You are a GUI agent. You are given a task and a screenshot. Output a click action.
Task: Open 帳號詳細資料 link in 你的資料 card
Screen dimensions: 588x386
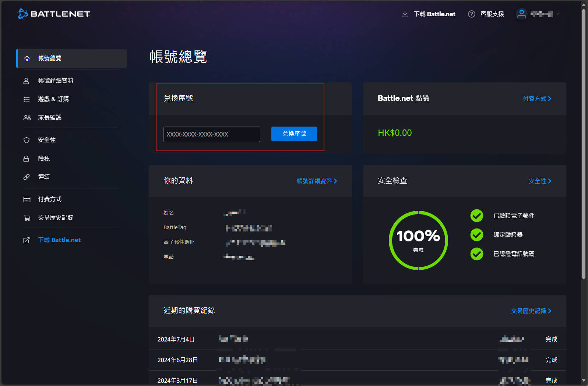point(317,181)
